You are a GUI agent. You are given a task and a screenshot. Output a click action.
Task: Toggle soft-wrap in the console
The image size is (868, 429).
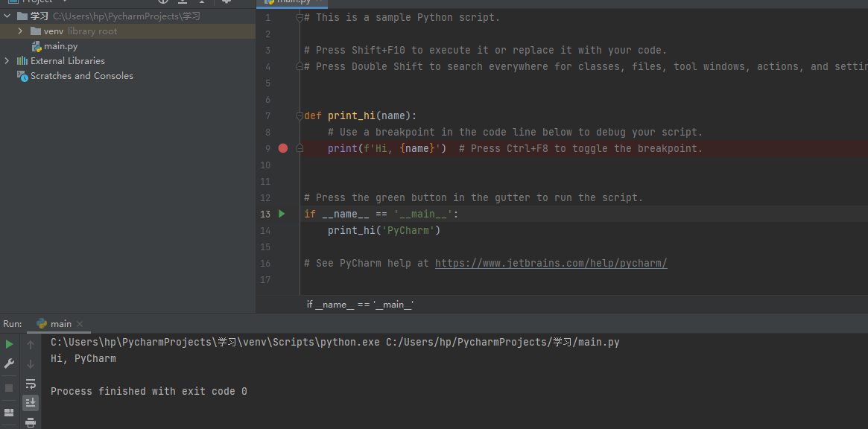pos(31,384)
